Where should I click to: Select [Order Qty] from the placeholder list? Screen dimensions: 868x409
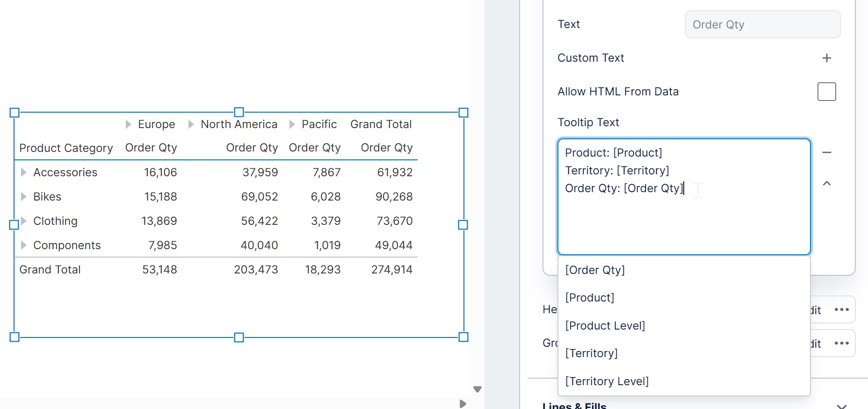pyautogui.click(x=595, y=270)
